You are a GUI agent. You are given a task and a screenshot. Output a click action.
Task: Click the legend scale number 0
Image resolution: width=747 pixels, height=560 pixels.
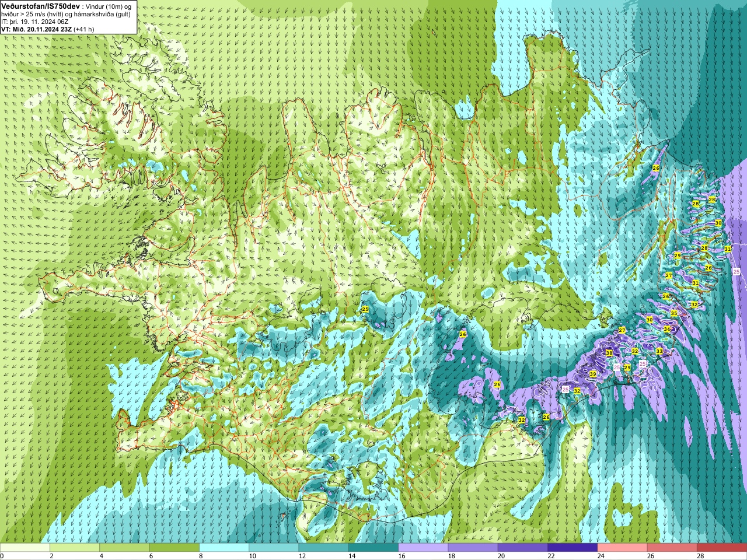coord(2,556)
